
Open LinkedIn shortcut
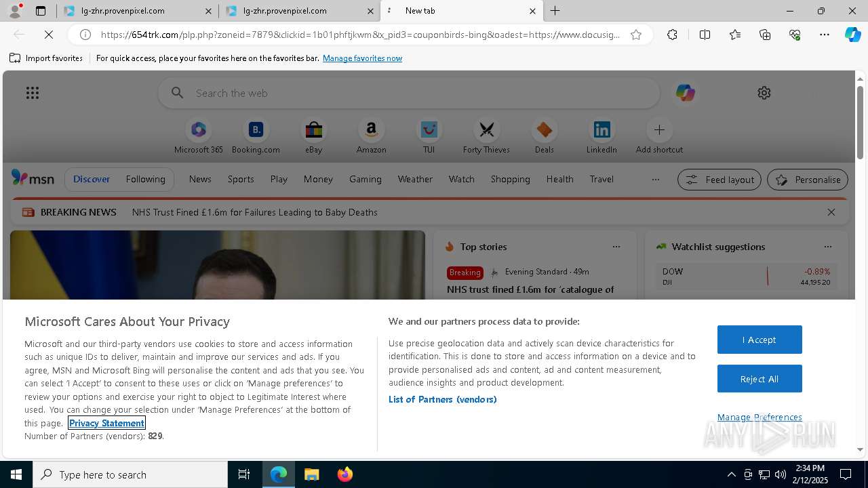(601, 136)
